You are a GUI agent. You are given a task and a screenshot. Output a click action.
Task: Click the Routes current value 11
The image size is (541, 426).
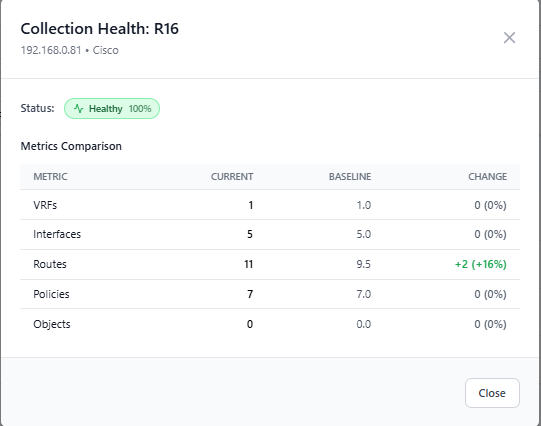point(249,264)
